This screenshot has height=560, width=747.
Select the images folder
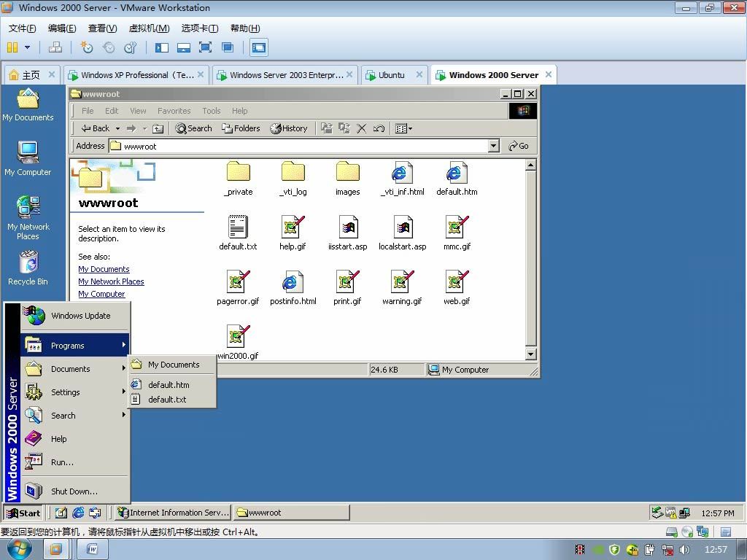(348, 179)
